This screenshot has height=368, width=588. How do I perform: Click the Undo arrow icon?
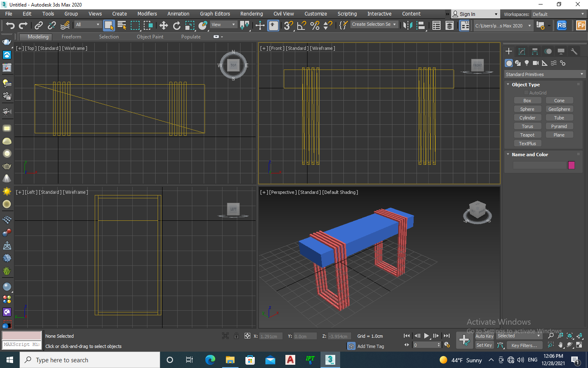[x=10, y=25]
